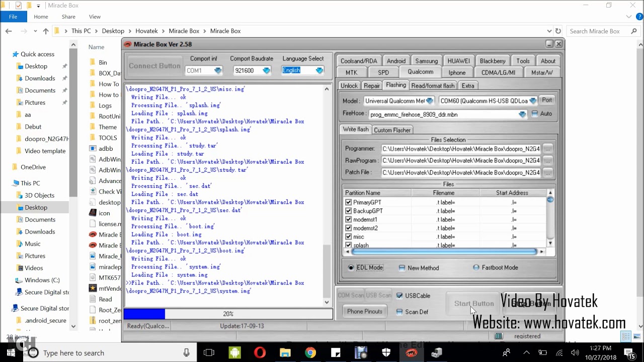The image size is (644, 362).
Task: Open Google Chrome from the taskbar
Action: 310,353
